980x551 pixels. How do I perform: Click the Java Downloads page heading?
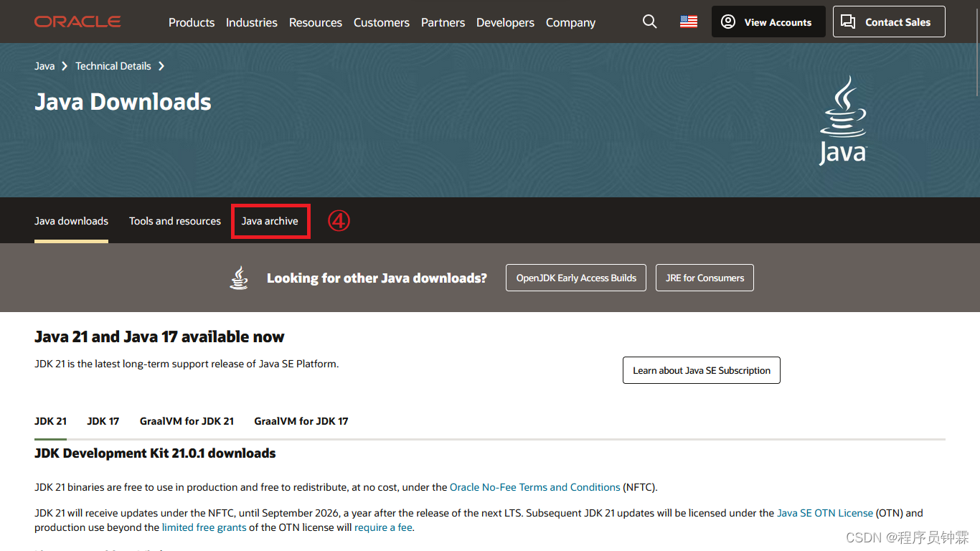click(123, 102)
